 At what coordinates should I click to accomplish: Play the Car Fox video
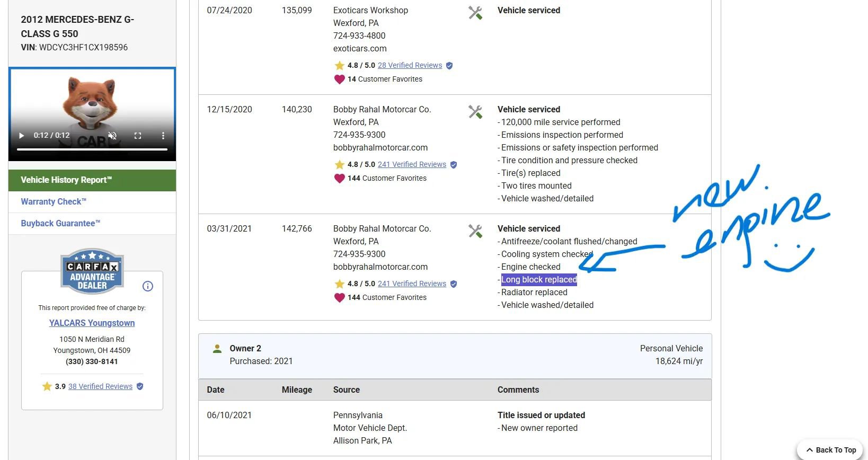[22, 136]
